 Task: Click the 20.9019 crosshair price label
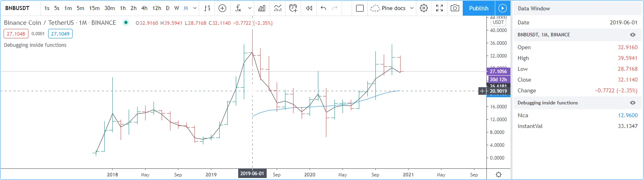click(x=498, y=91)
